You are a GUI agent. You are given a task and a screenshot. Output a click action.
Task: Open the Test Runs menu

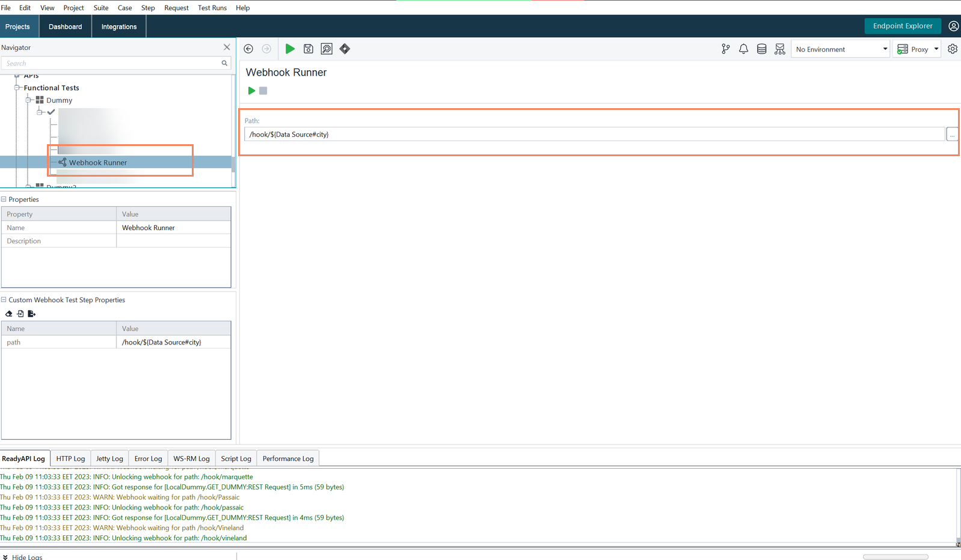(x=212, y=8)
